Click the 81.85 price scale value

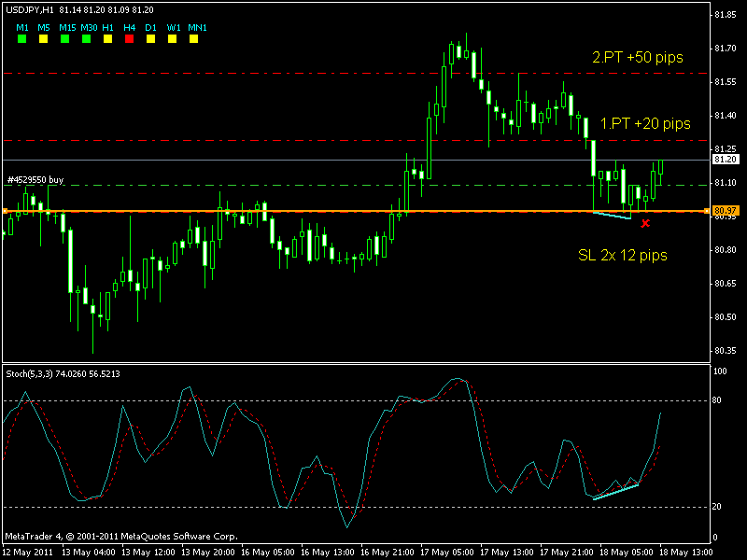(726, 15)
